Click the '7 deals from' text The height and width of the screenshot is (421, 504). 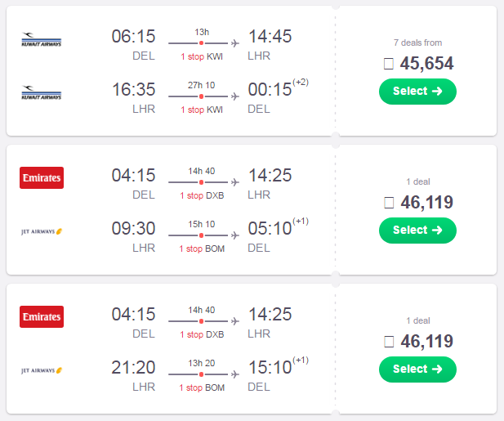click(x=417, y=43)
